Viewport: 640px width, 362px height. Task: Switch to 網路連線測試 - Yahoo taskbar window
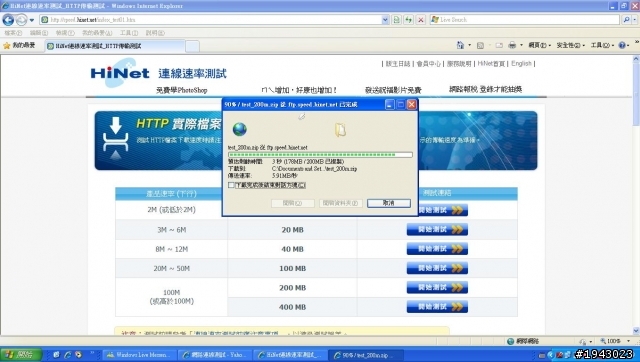215,355
